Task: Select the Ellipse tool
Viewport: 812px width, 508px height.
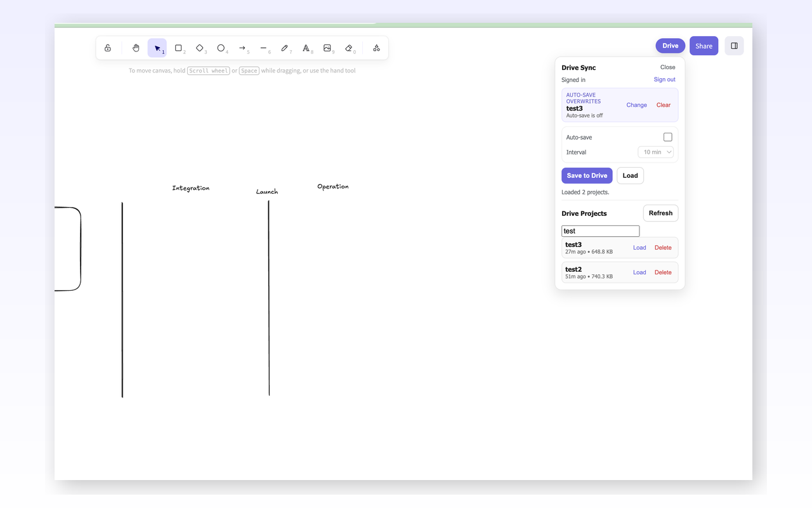Action: [221, 48]
